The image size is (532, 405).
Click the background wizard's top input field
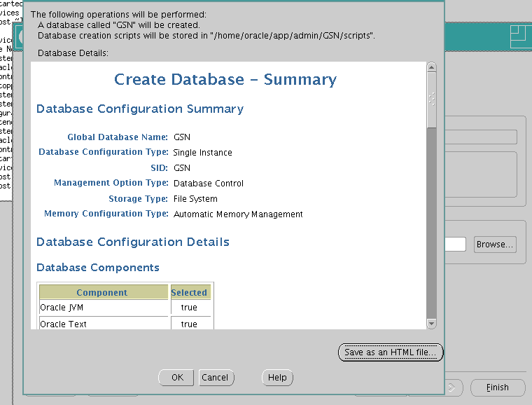481,137
